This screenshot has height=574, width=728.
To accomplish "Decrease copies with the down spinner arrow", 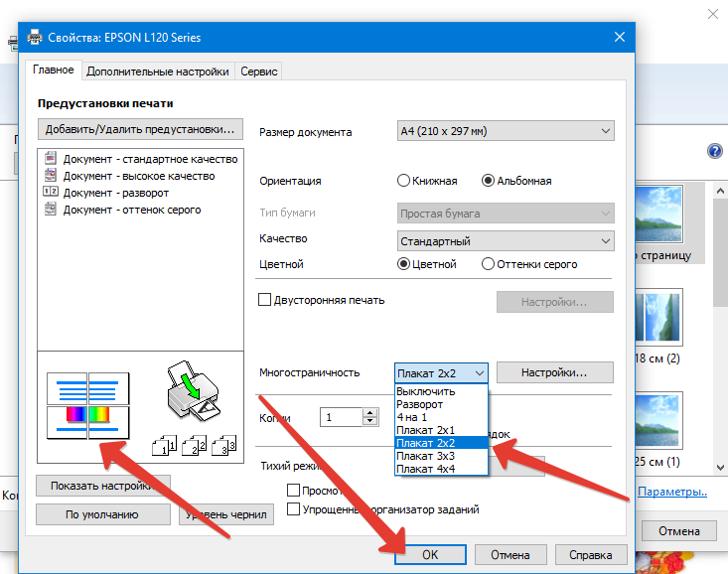I will (370, 421).
